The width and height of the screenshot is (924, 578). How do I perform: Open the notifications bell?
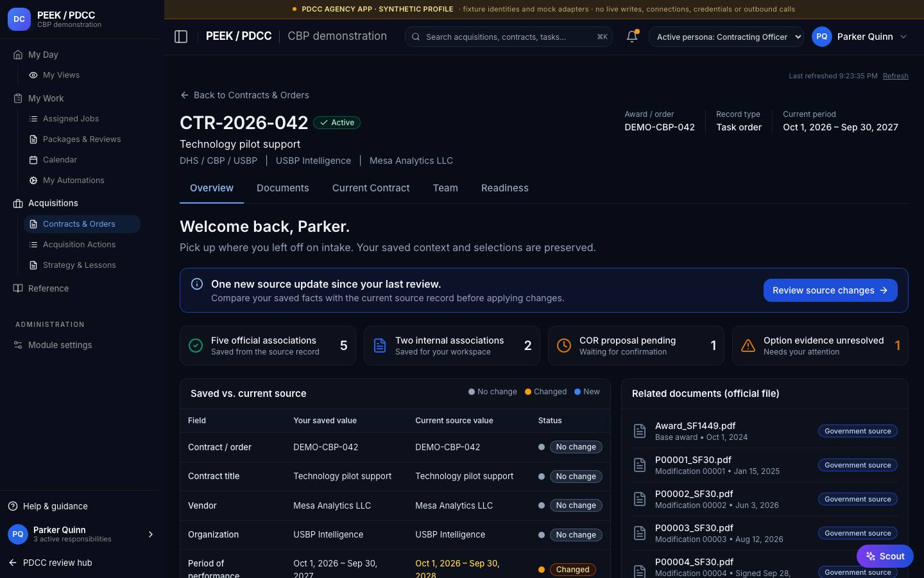click(632, 37)
